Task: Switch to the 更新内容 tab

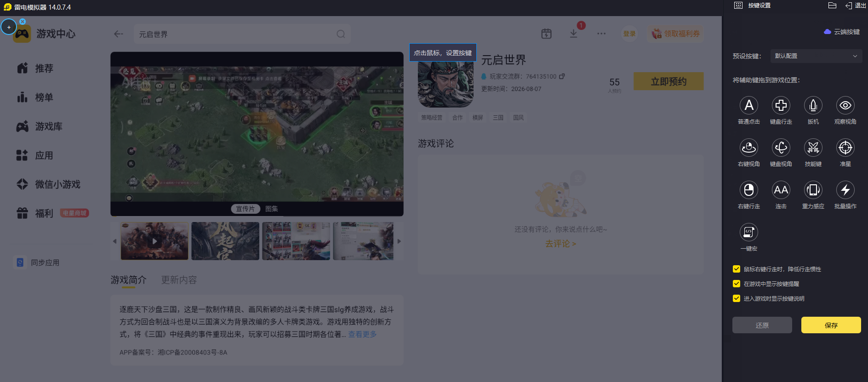Action: (x=179, y=280)
